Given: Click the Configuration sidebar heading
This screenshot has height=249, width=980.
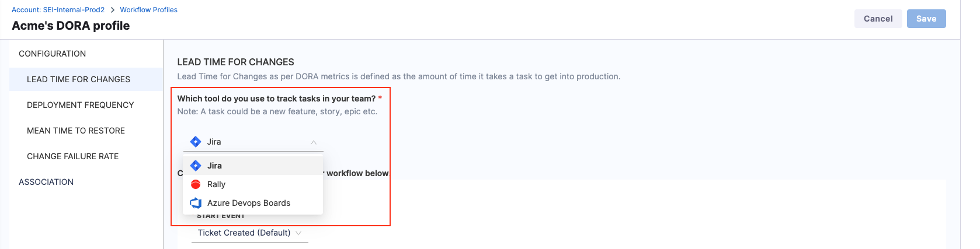Looking at the screenshot, I should click(52, 54).
